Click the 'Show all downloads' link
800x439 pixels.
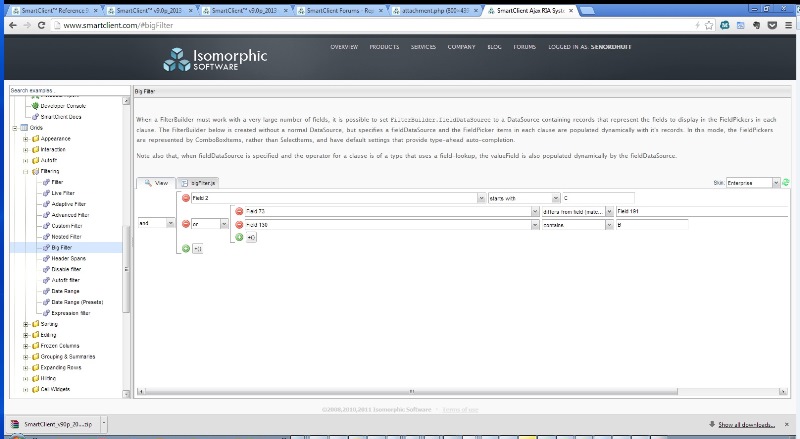pyautogui.click(x=752, y=425)
